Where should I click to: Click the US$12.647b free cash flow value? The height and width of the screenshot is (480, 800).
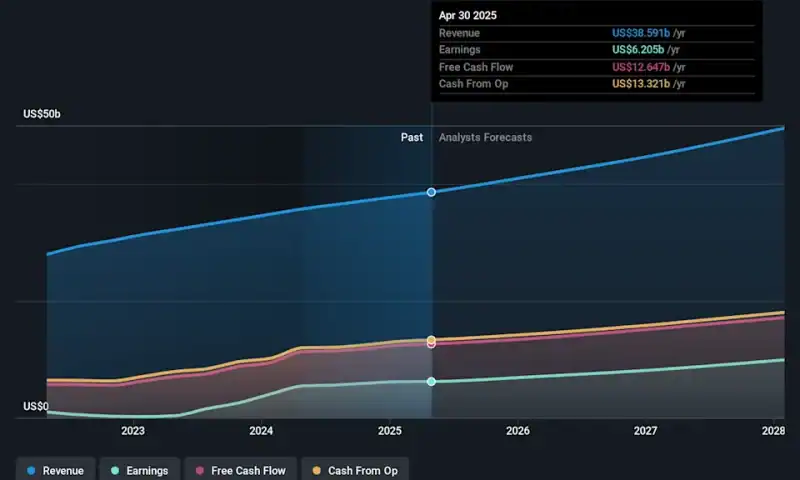[641, 67]
